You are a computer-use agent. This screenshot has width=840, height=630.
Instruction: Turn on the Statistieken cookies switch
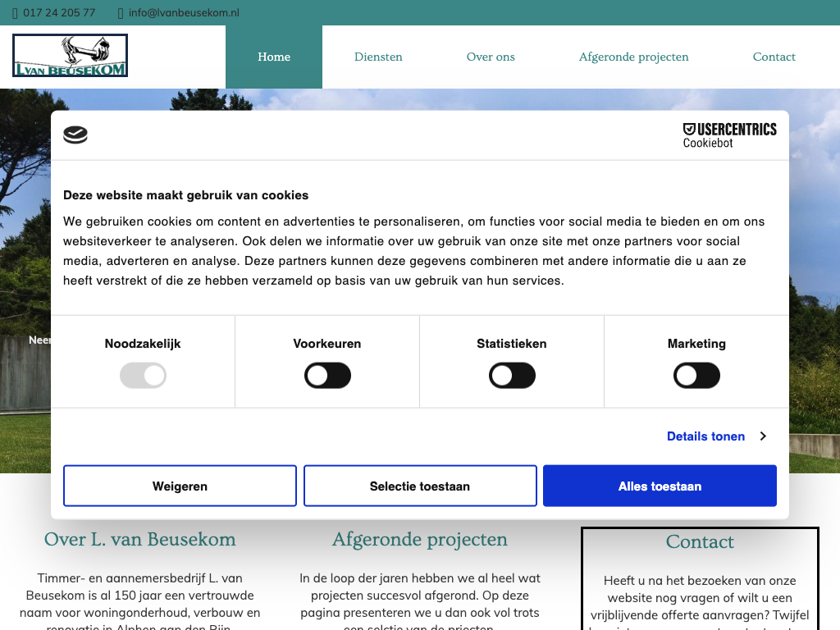512,377
